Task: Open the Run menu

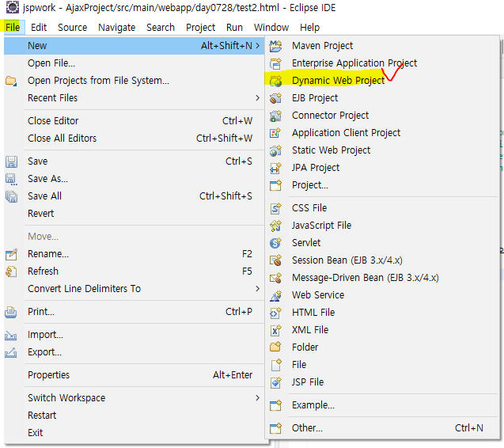Action: pyautogui.click(x=234, y=28)
